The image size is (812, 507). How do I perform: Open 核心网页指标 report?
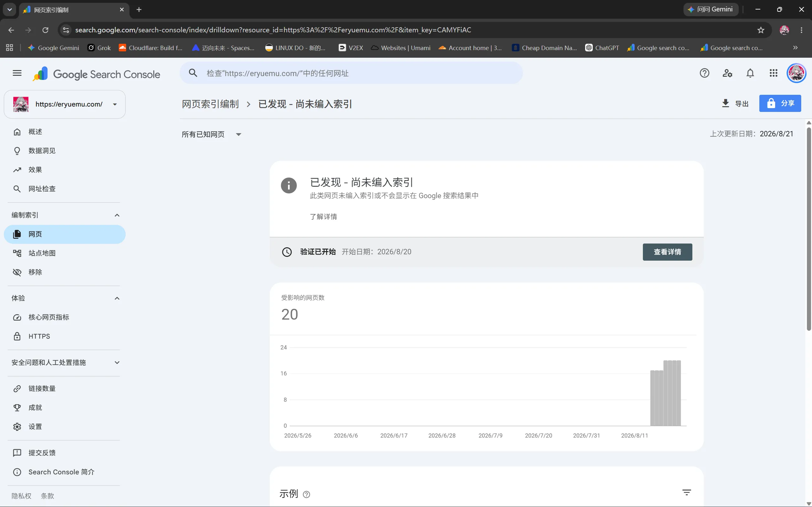point(65,317)
